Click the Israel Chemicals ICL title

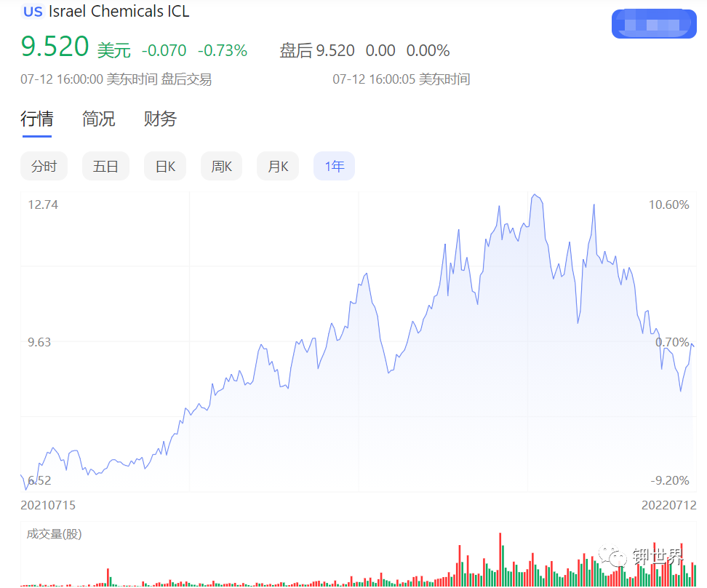coord(119,12)
